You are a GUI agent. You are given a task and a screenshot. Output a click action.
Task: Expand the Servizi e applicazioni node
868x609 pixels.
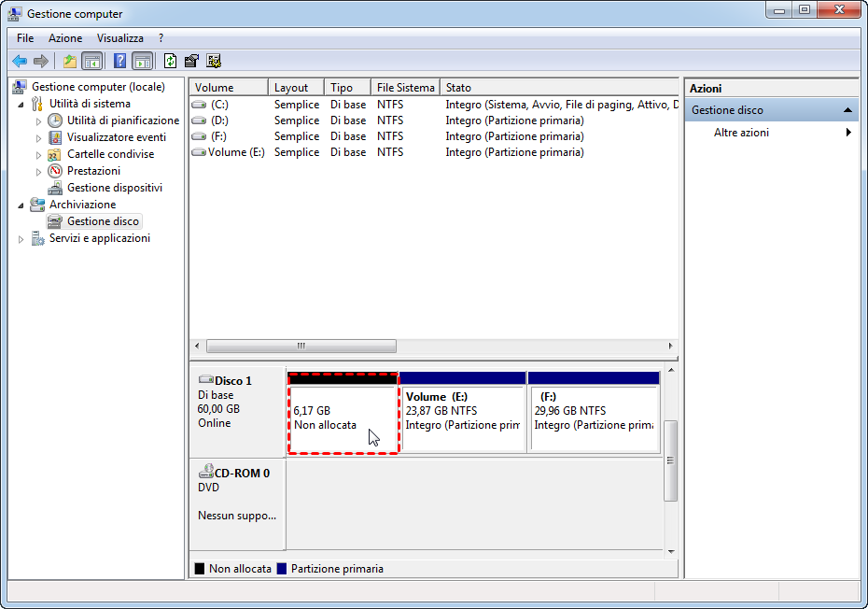pos(21,239)
